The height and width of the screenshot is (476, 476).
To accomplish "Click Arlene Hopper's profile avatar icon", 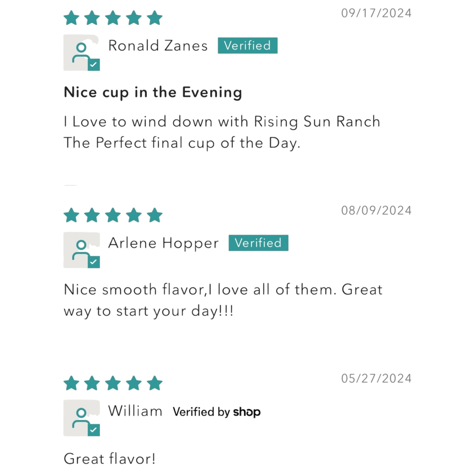I will pyautogui.click(x=81, y=250).
